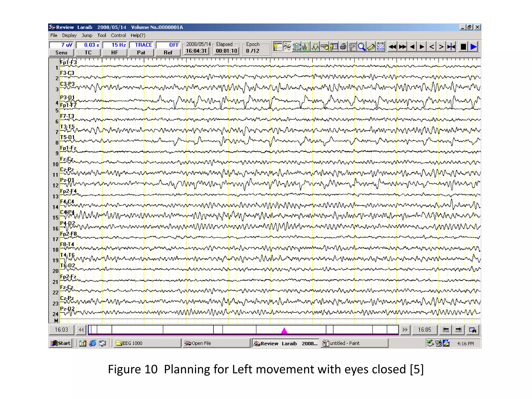Click the timeline skip-back double arrow
This screenshot has height=399, width=532.
(x=81, y=330)
